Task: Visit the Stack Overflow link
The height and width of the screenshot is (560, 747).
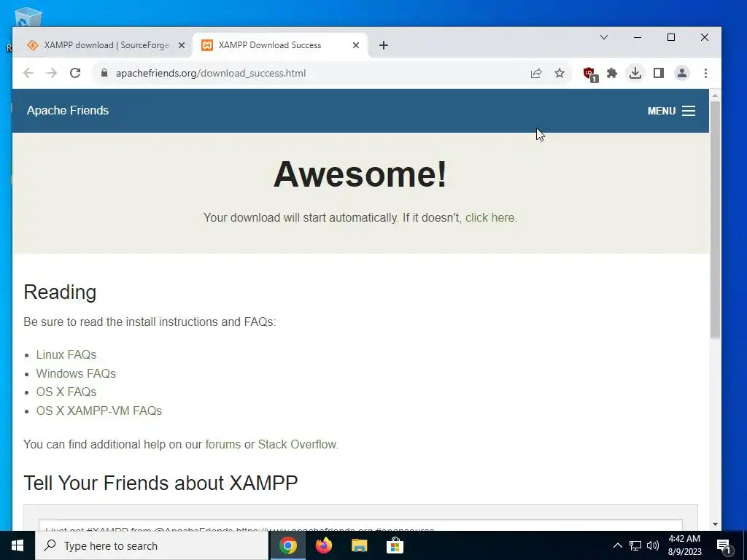Action: pos(298,444)
